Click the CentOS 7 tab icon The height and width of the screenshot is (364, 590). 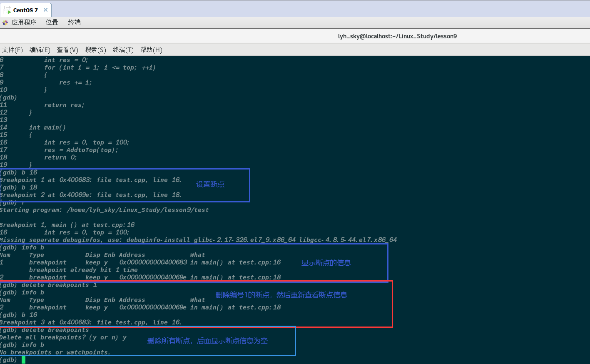click(7, 10)
